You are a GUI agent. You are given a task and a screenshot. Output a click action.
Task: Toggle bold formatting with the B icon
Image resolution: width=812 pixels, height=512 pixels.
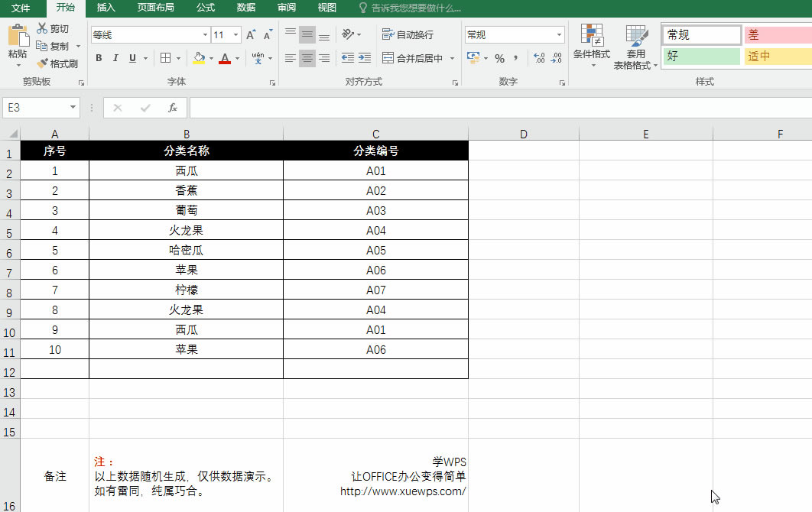99,58
